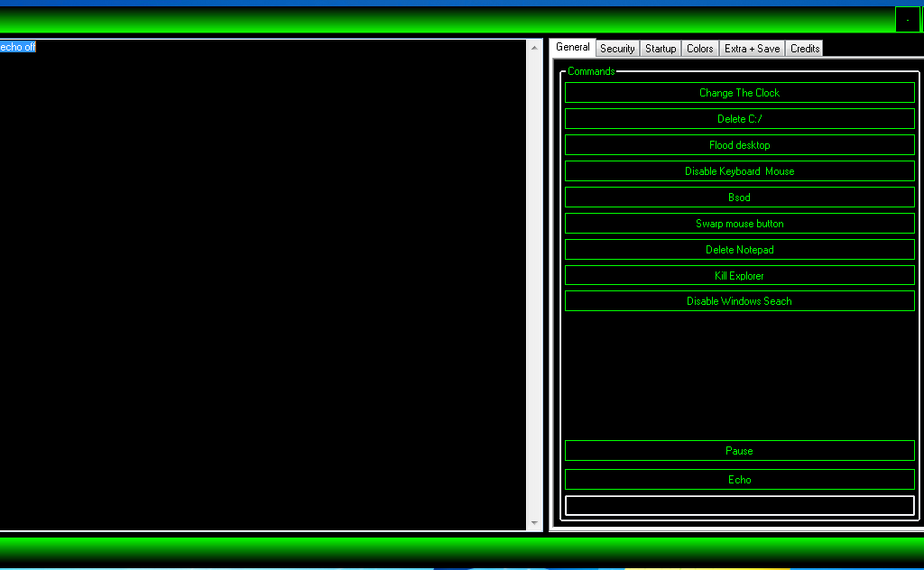Switch to the Colors tab

[x=699, y=48]
